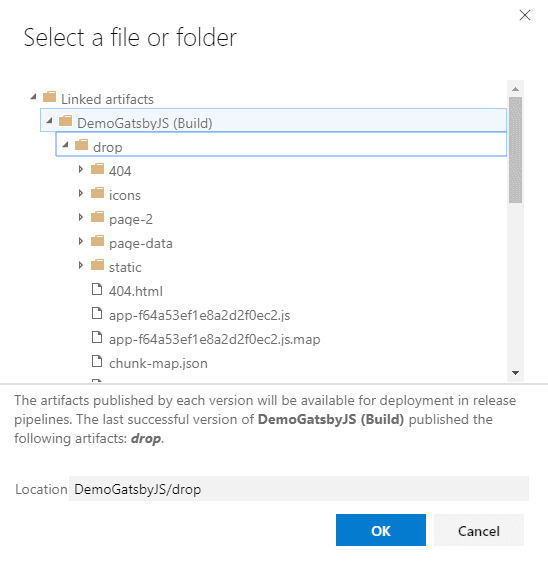The width and height of the screenshot is (548, 570).
Task: Collapse the Linked artifacts tree node
Action: 33,97
